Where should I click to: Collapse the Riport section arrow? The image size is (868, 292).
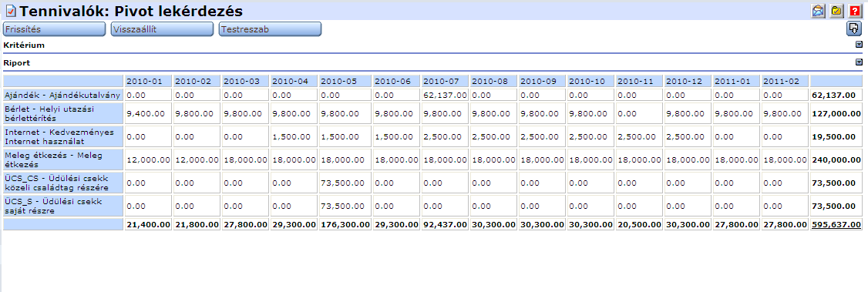coord(860,62)
